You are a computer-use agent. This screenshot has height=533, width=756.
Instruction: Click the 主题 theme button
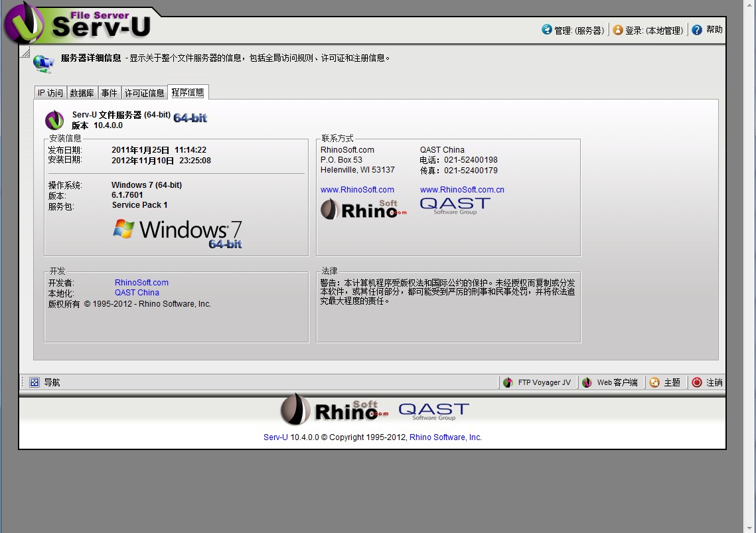[x=665, y=382]
